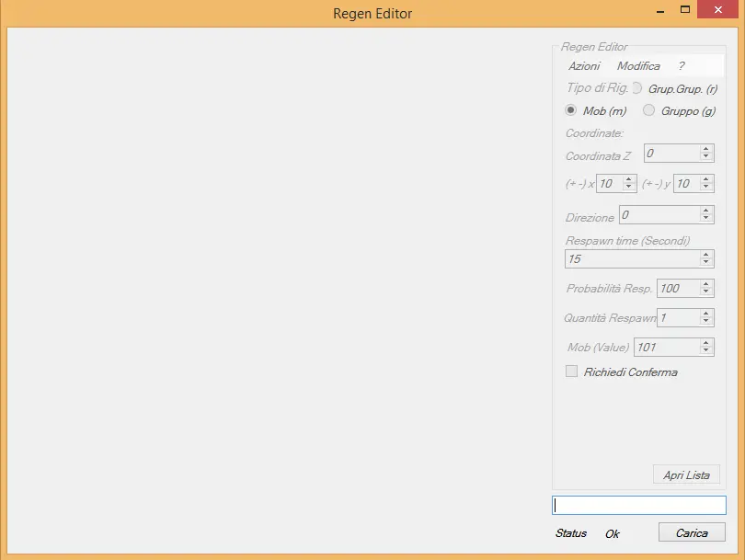Image resolution: width=745 pixels, height=560 pixels.
Task: Increase the Respawn time seconds value
Action: 706,255
